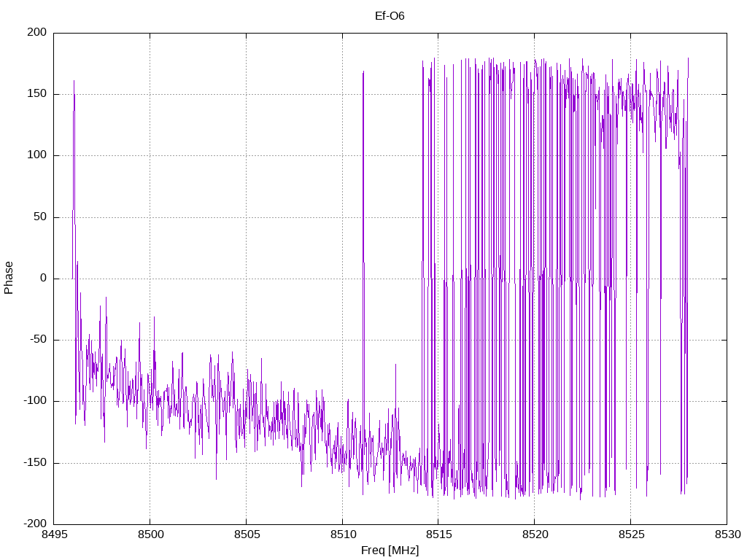Image resolution: width=747 pixels, height=560 pixels.
Task: Click the x-axis tick label "8530"
Action: [727, 534]
